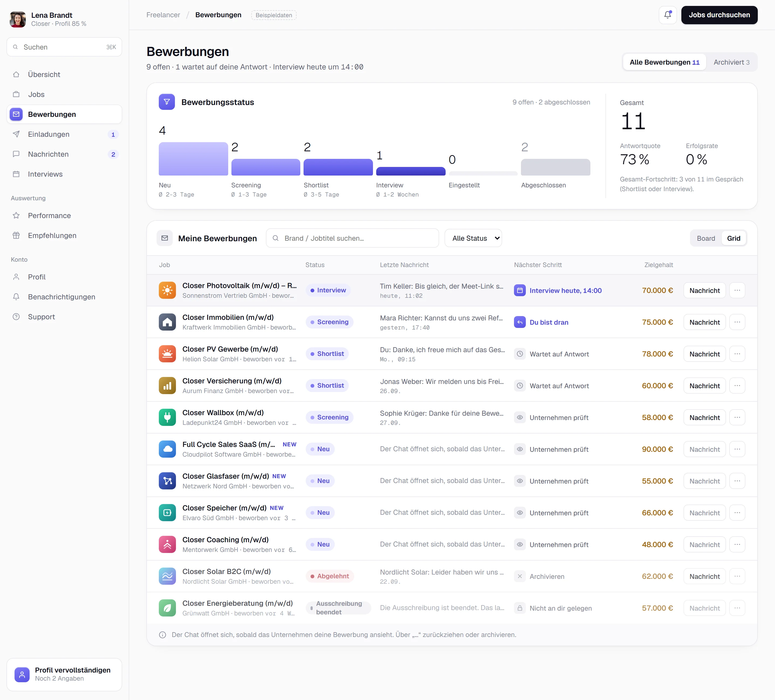Click the Ladepunkt24 plug icon

[167, 417]
